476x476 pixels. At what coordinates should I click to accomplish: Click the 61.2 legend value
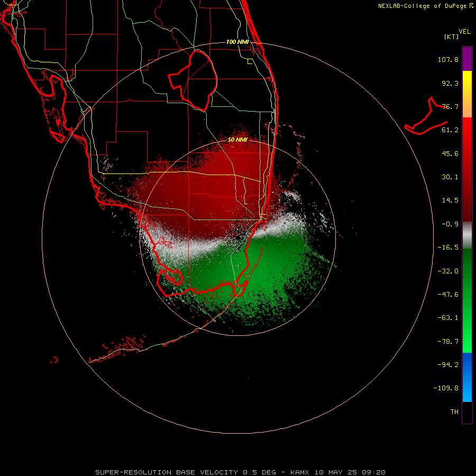450,130
